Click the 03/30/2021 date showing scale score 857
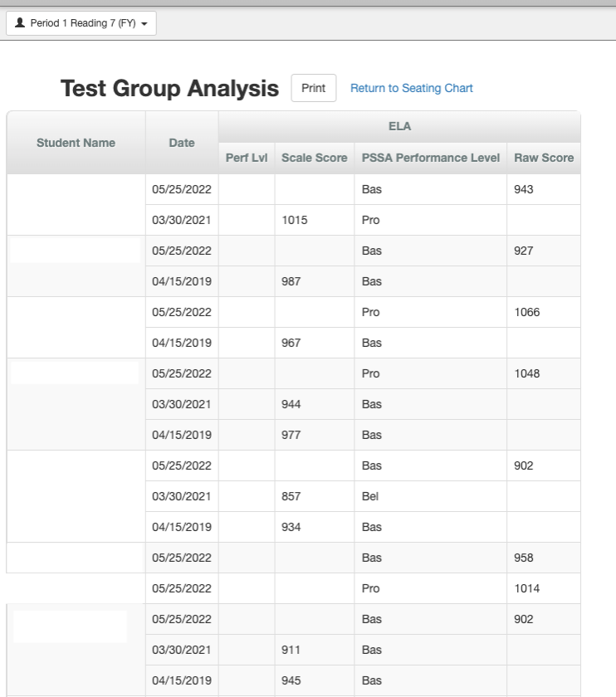616x697 pixels. pos(181,496)
